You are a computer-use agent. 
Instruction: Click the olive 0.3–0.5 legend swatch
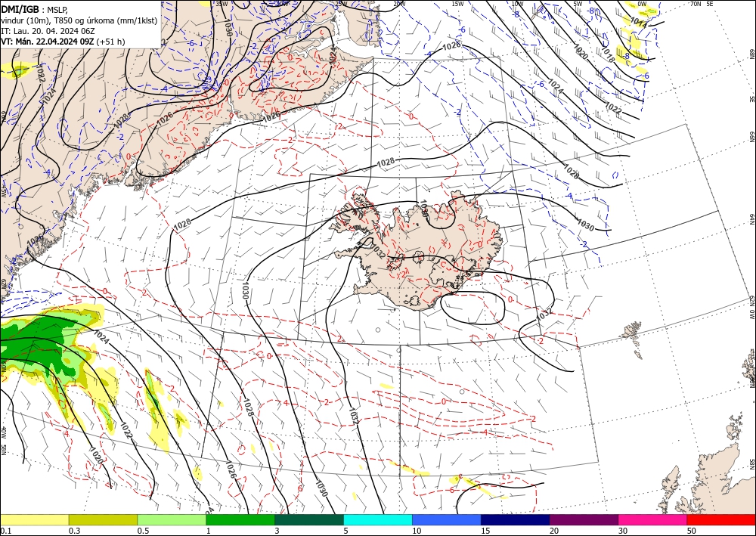pyautogui.click(x=103, y=519)
